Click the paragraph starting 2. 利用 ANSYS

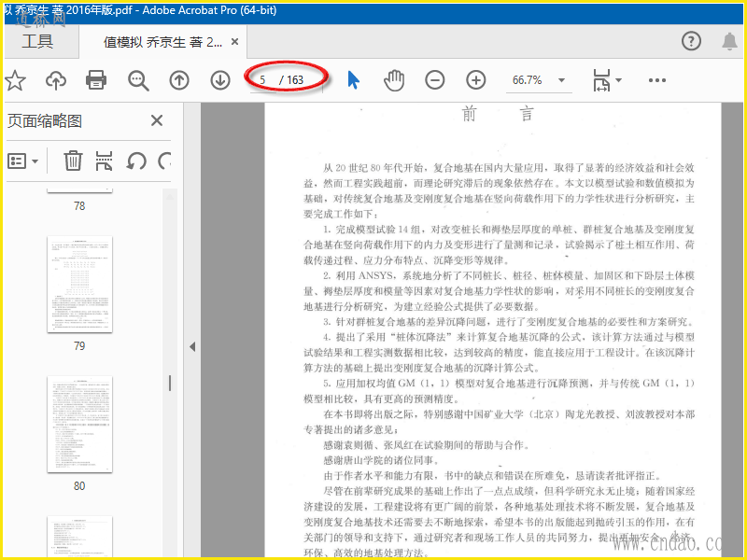(499, 291)
